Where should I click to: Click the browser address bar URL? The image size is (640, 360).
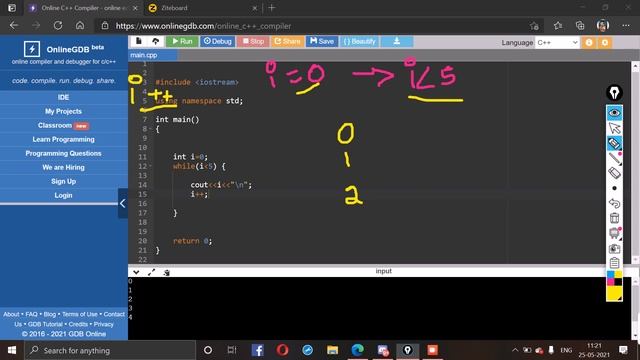[203, 26]
